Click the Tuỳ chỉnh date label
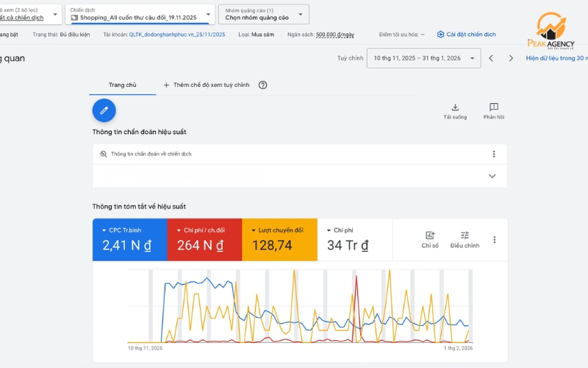This screenshot has width=588, height=368. [x=351, y=58]
